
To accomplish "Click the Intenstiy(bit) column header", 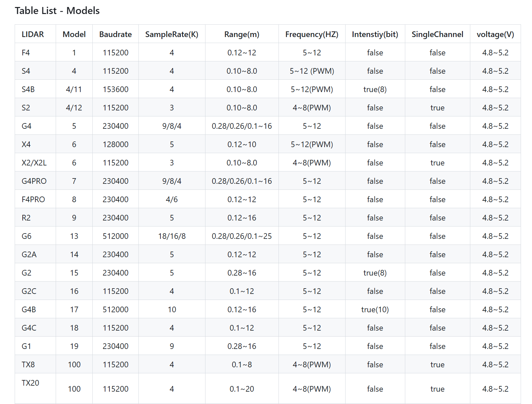I will 375,34.
